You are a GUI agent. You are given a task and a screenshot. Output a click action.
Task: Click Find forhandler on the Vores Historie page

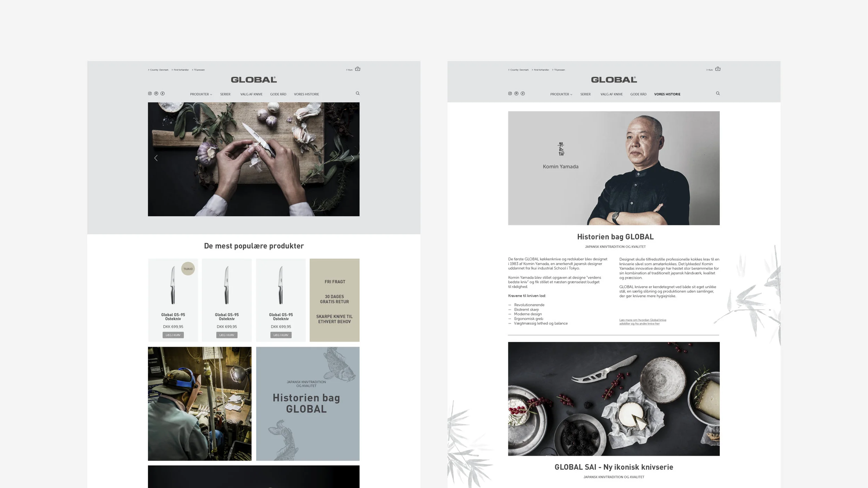540,70
